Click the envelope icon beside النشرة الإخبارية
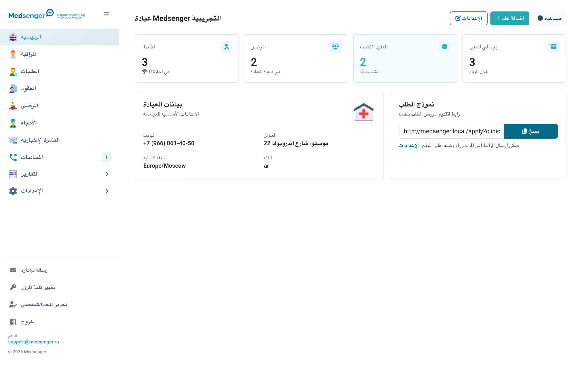This screenshot has width=588, height=368. click(13, 140)
